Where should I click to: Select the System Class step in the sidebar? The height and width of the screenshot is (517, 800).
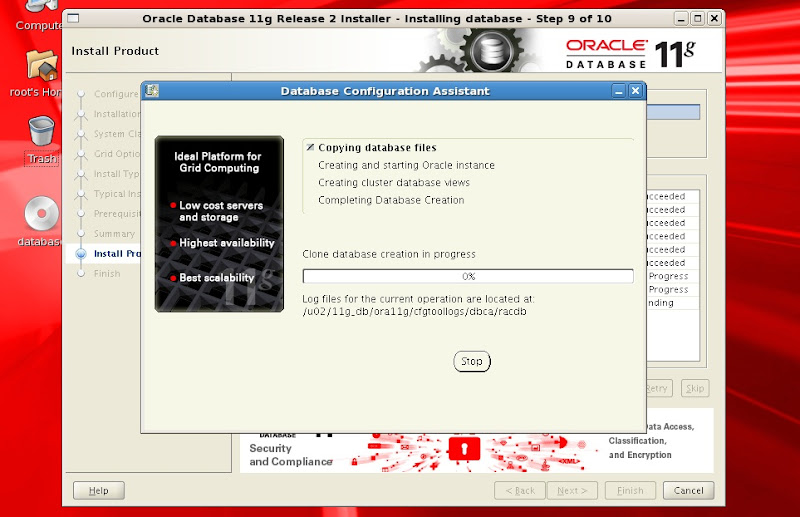117,134
